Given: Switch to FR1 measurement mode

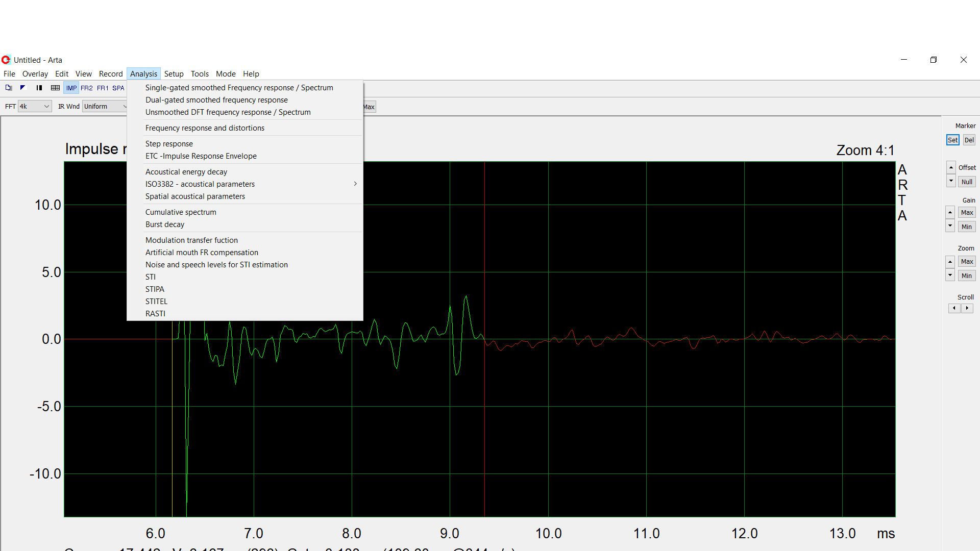Looking at the screenshot, I should point(103,88).
